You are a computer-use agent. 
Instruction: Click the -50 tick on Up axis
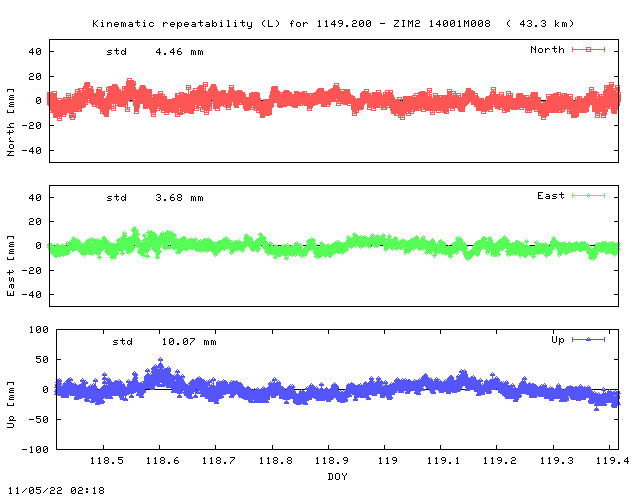(38, 420)
